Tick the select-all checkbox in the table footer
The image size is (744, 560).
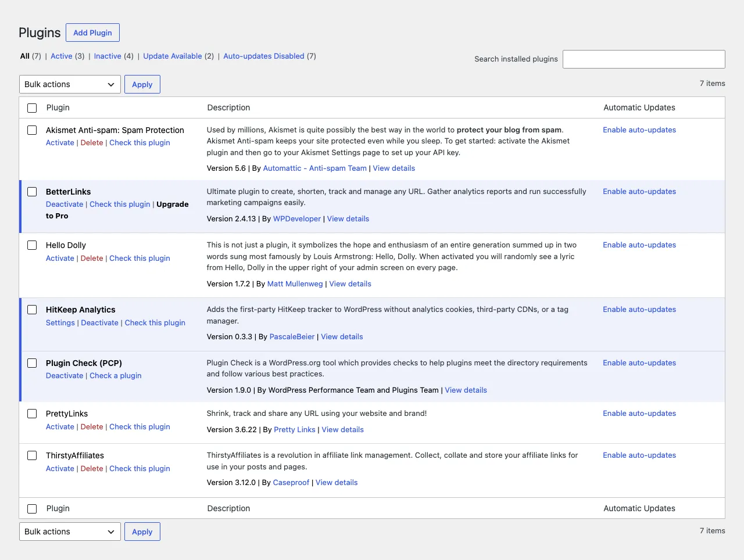coord(32,509)
